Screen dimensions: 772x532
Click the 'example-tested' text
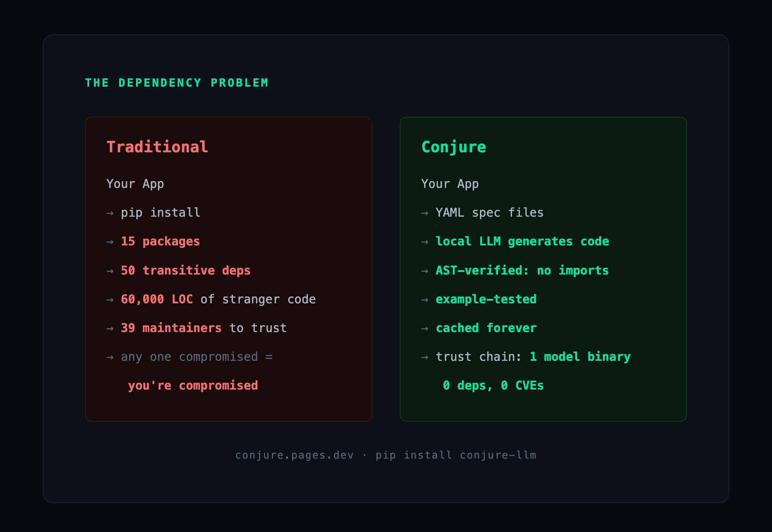click(486, 299)
